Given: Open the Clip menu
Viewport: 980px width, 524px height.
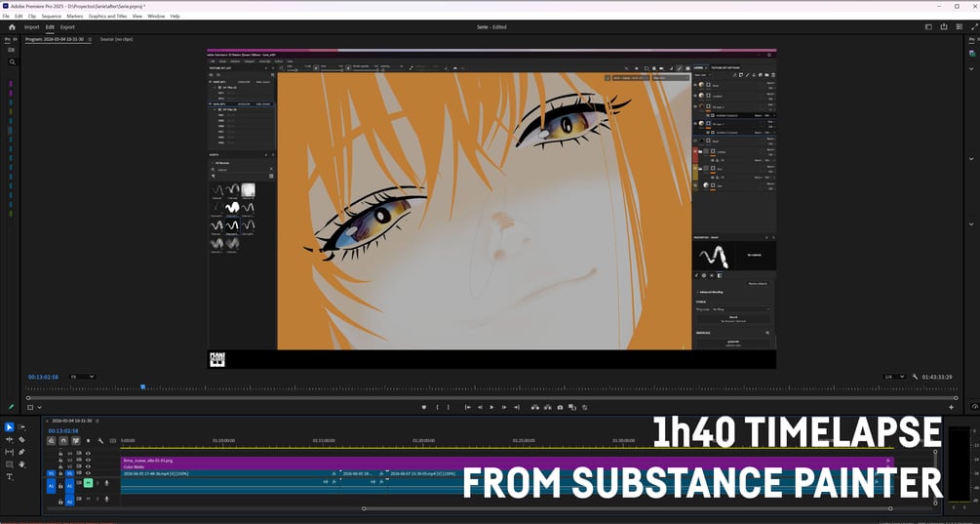Looking at the screenshot, I should pyautogui.click(x=32, y=17).
